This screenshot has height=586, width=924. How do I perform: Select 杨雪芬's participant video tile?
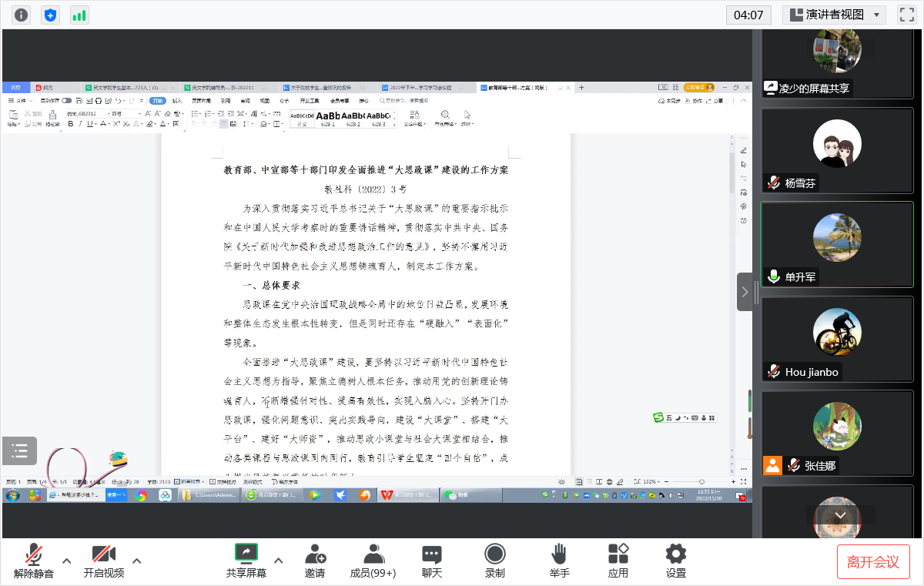837,150
